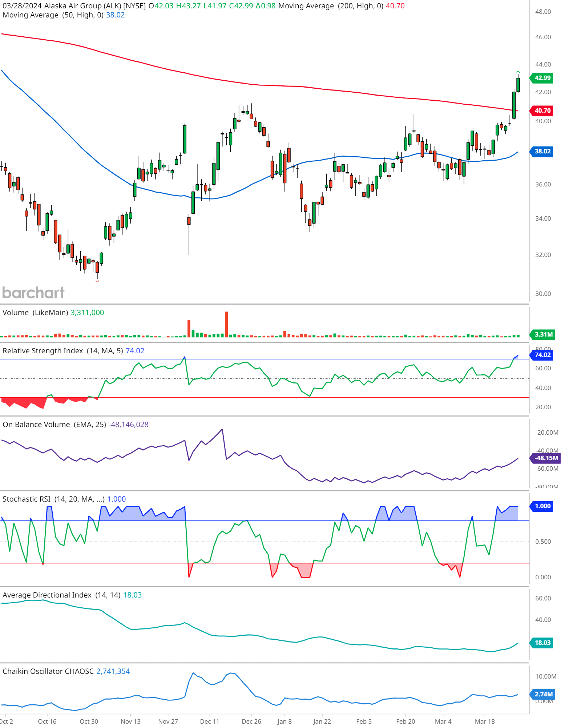This screenshot has height=728, width=561.
Task: Click the Volume (LikeMain) label
Action: [x=35, y=313]
